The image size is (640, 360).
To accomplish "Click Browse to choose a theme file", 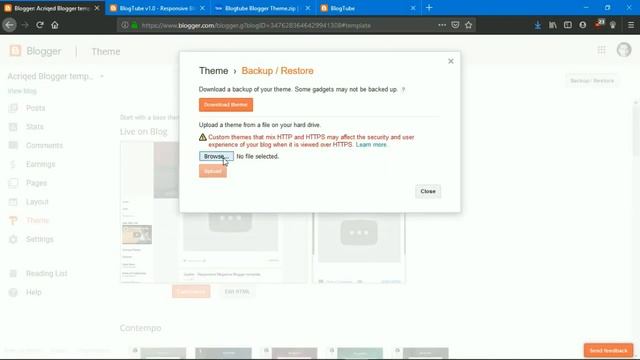I will (x=216, y=156).
